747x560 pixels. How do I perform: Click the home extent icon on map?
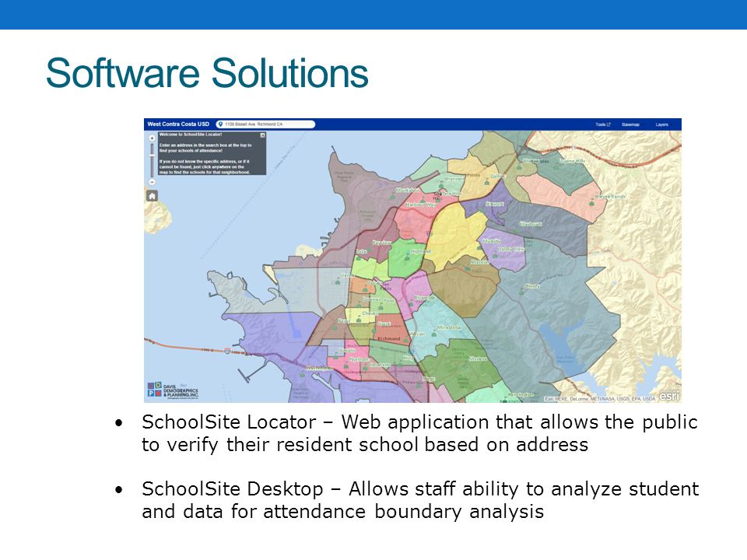click(152, 196)
